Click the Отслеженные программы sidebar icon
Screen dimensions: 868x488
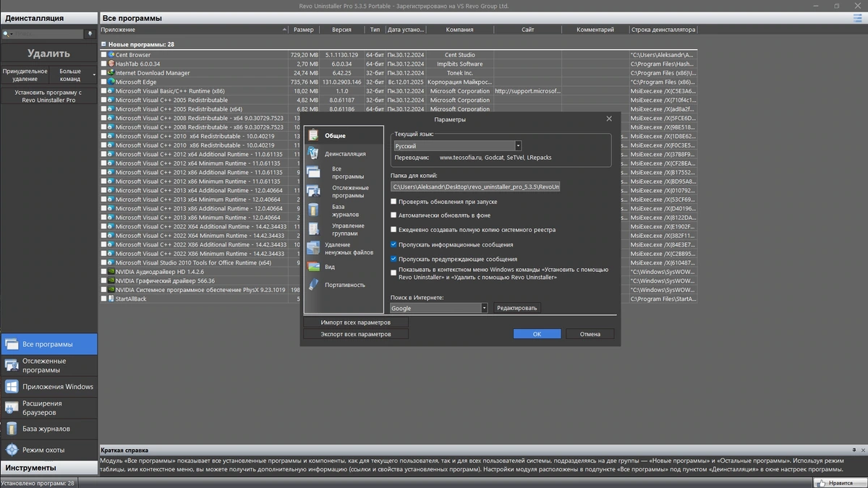12,365
